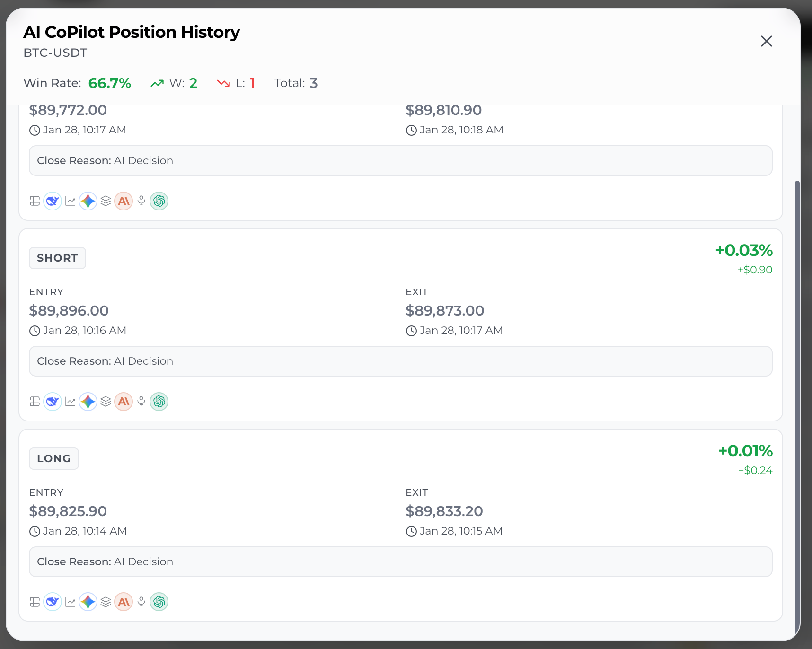Click the LONG position badge
This screenshot has width=812, height=649.
[x=54, y=458]
